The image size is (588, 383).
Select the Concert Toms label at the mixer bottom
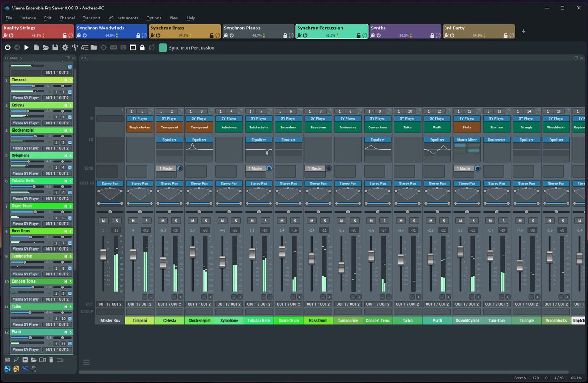(378, 320)
